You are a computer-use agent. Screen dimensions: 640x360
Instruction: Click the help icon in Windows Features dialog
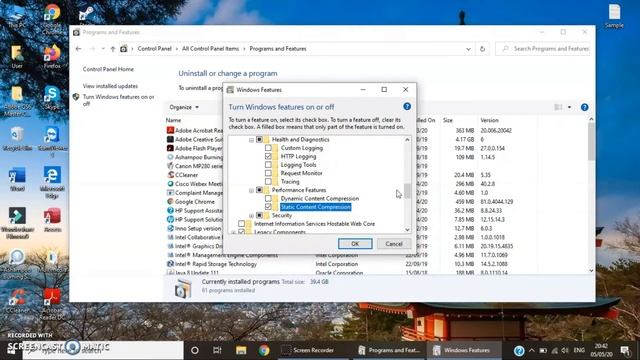[407, 107]
